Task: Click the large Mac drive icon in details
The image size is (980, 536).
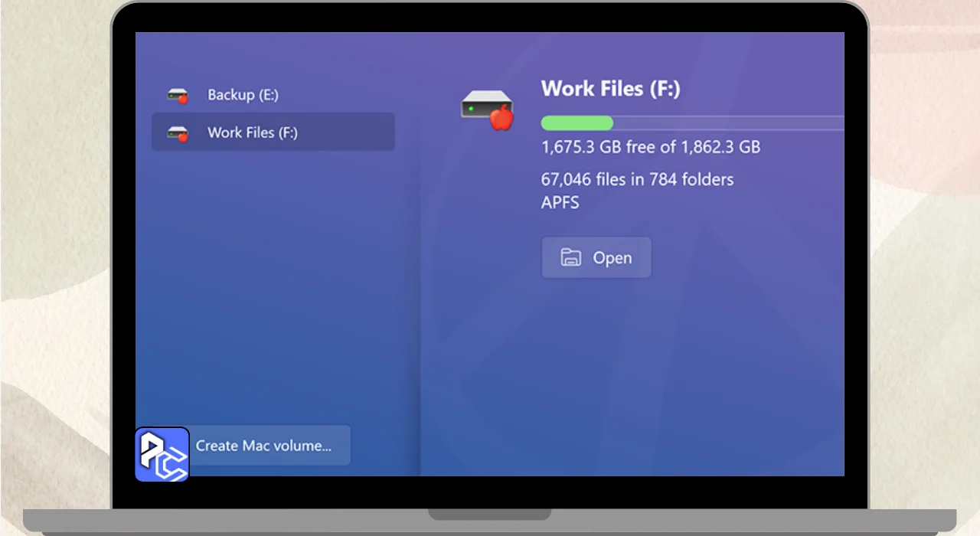Action: 487,109
